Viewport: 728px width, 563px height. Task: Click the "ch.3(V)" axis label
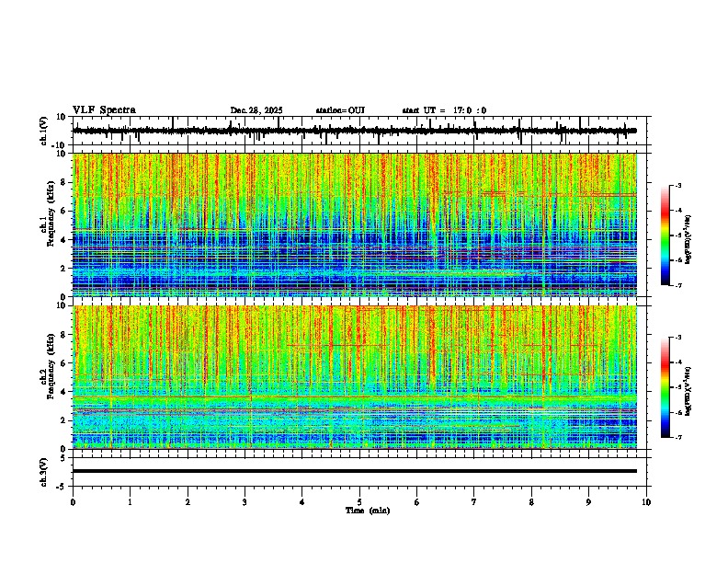click(44, 472)
